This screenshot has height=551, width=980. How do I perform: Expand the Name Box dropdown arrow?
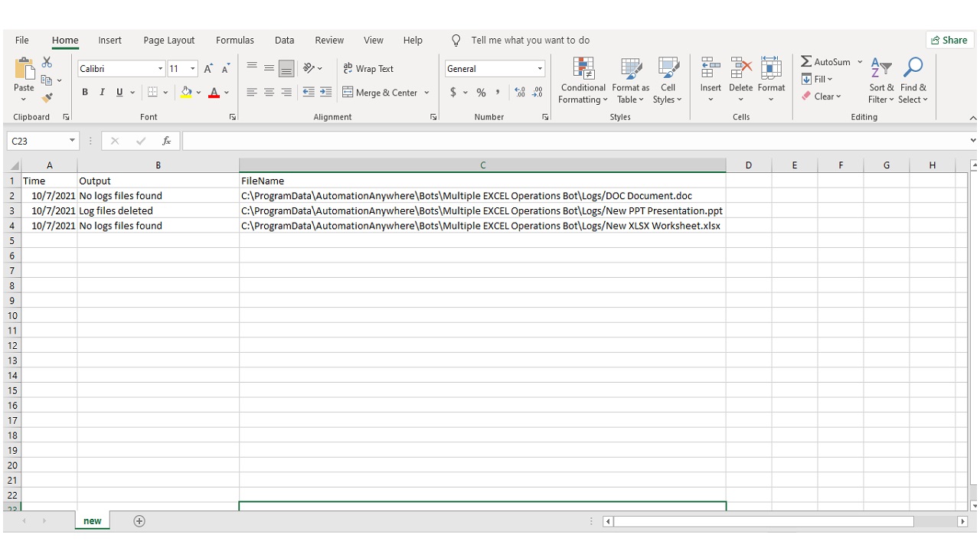(x=73, y=141)
